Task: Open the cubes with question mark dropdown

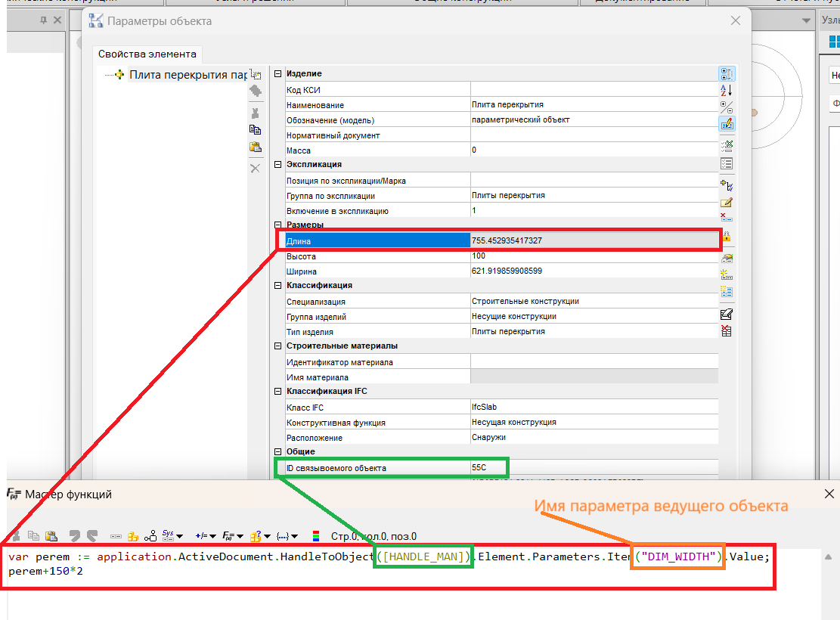Action: click(260, 536)
